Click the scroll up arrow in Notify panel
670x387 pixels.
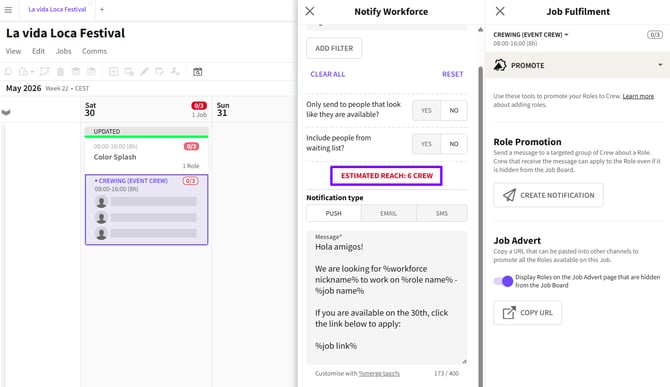[480, 29]
